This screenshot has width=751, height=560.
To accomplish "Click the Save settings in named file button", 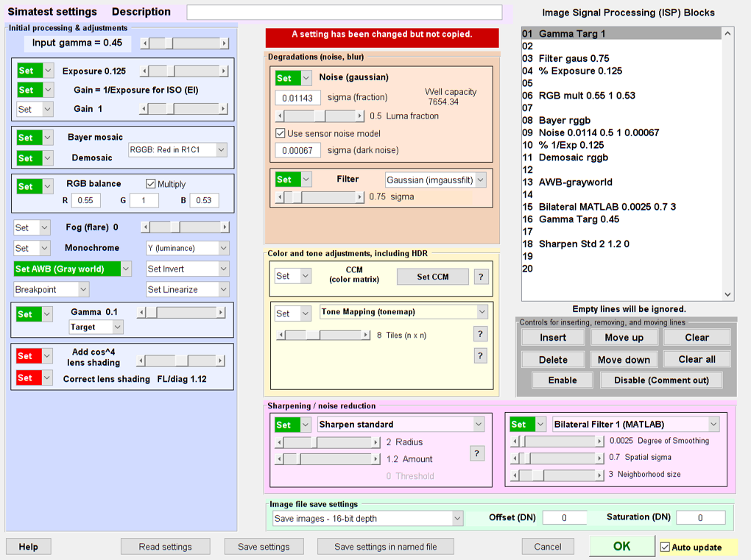I will click(385, 547).
